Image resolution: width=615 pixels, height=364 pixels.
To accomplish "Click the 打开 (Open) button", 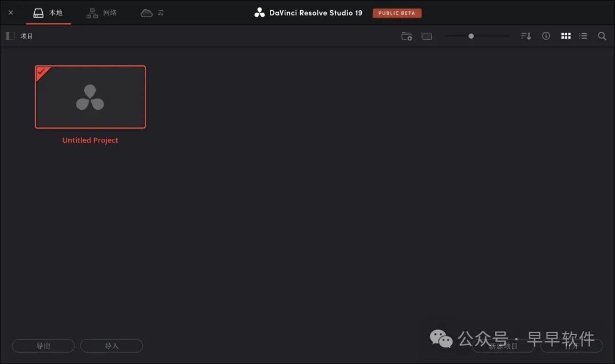I will click(572, 346).
